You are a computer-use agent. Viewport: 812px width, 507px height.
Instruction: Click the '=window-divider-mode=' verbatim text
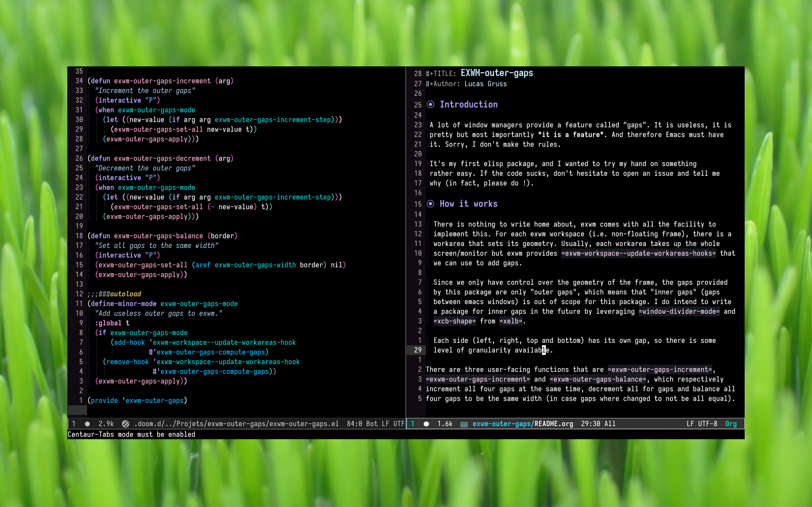pyautogui.click(x=679, y=311)
